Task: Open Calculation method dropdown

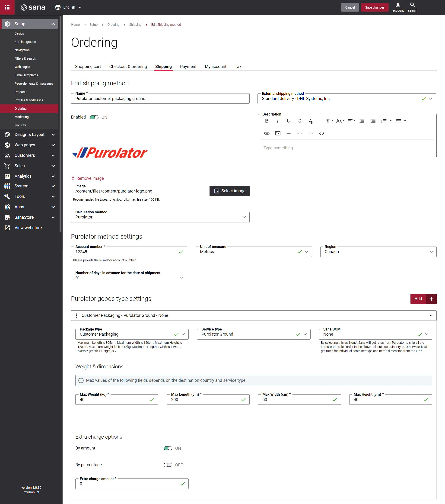Action: pos(160,217)
